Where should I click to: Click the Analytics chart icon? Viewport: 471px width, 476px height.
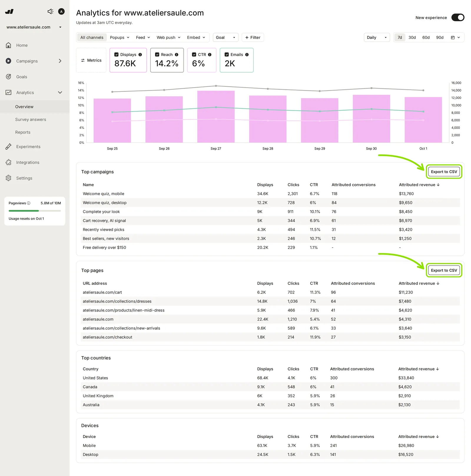tap(9, 92)
